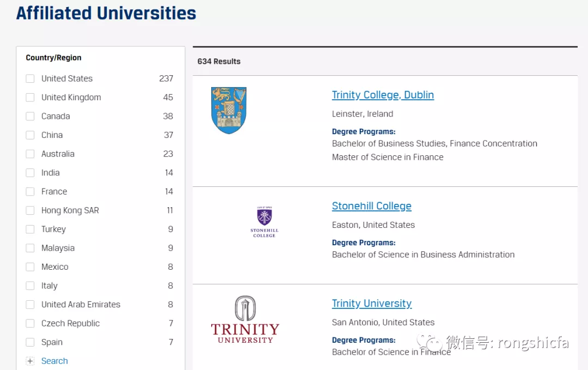The height and width of the screenshot is (370, 588).
Task: Click the Affiliated Universities page heading
Action: click(x=106, y=13)
